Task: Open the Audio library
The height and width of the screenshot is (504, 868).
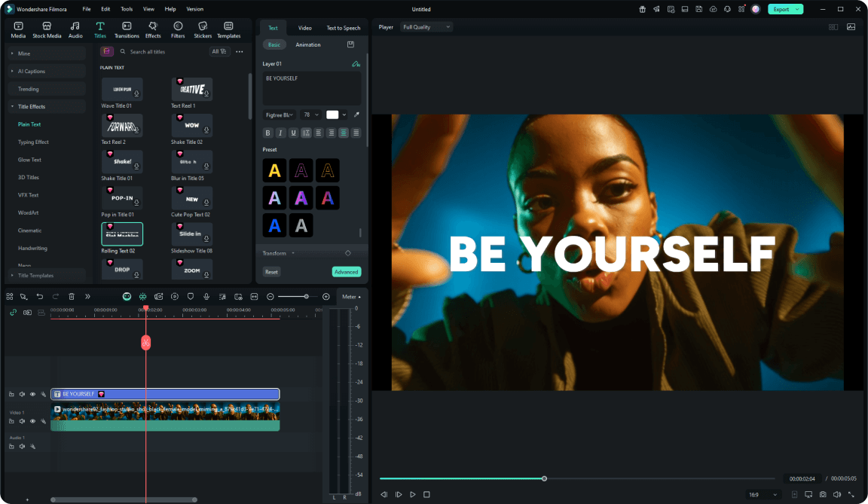Action: tap(75, 30)
